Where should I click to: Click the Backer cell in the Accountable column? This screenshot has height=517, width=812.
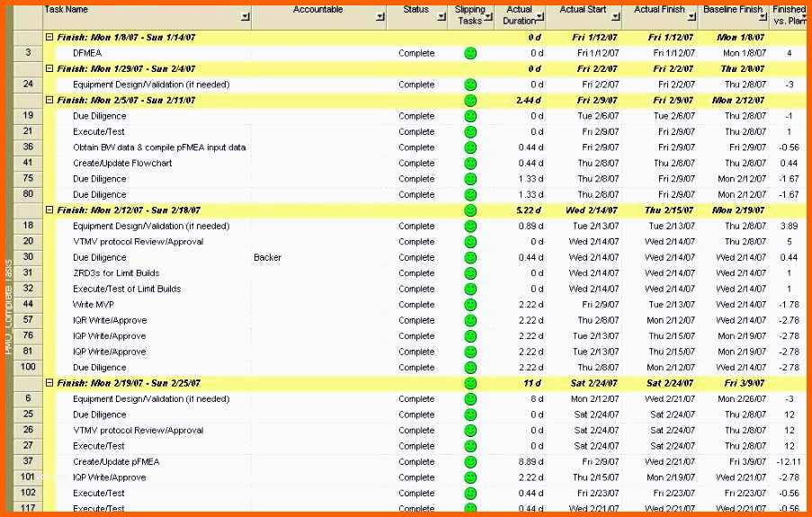pos(267,257)
